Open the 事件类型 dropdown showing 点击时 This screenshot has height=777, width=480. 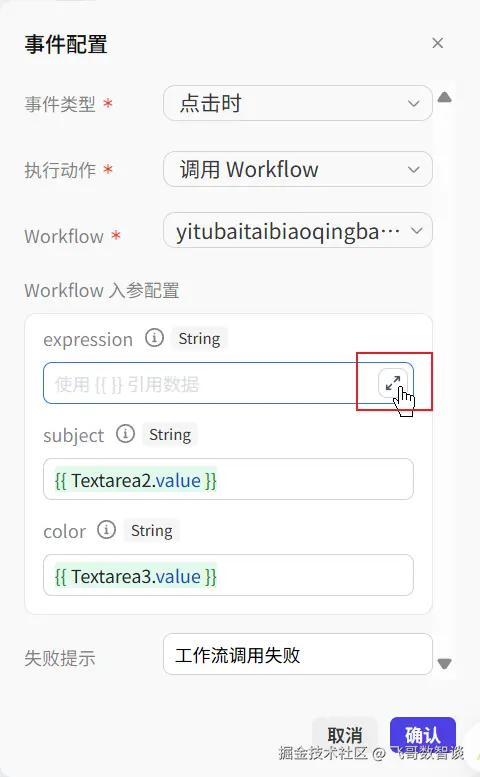298,103
